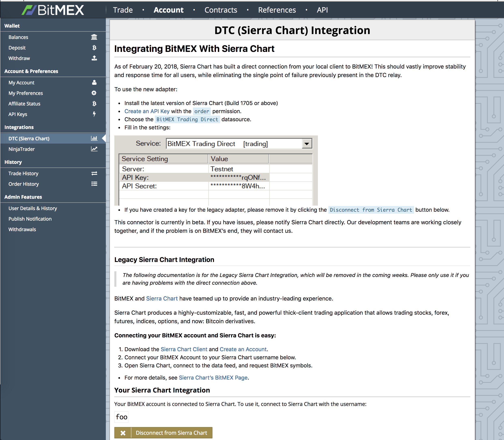Go to the References menu
Viewport: 504px width, 440px height.
click(277, 10)
